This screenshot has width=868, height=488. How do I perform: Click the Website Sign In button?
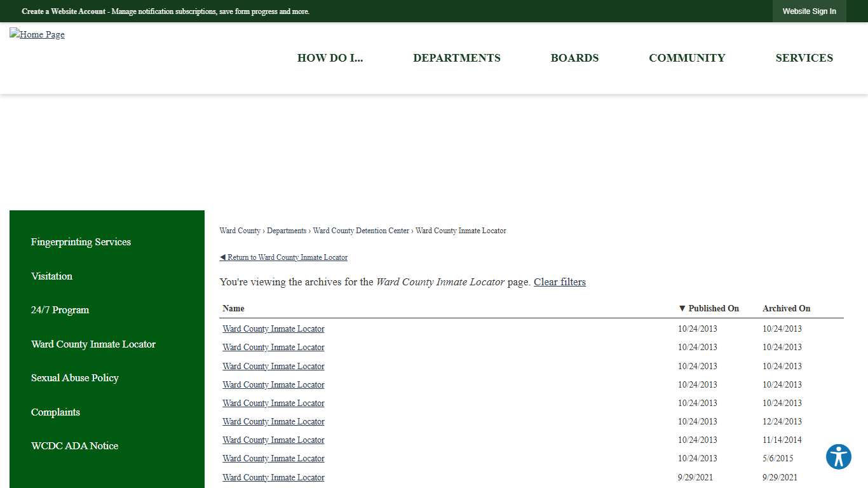(x=809, y=11)
